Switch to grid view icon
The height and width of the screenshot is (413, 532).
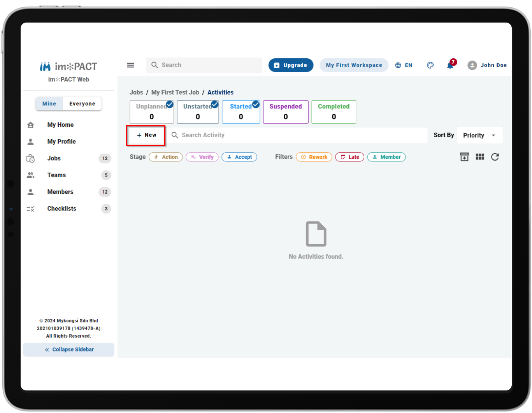click(x=480, y=157)
